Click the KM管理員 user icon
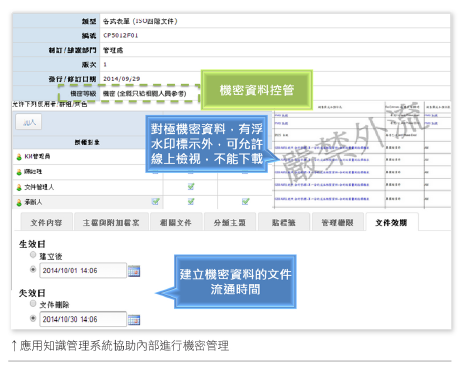The height and width of the screenshot is (372, 467). (19, 157)
